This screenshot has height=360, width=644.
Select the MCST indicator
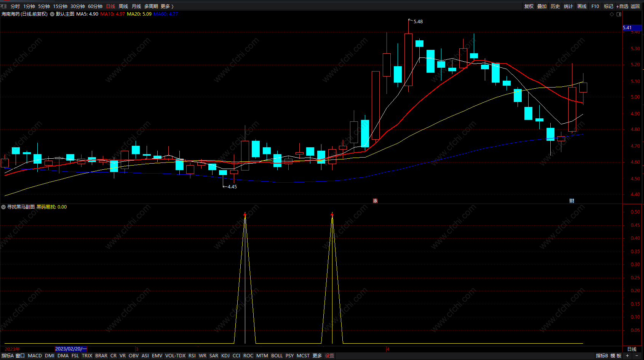(x=303, y=356)
